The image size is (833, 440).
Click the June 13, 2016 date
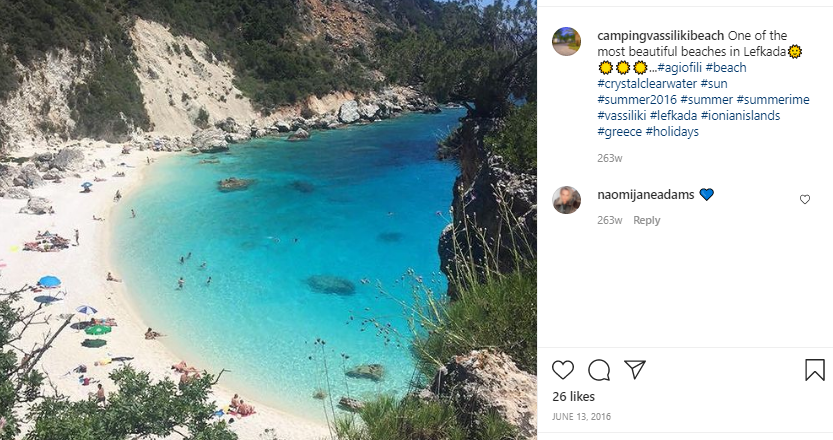(581, 416)
